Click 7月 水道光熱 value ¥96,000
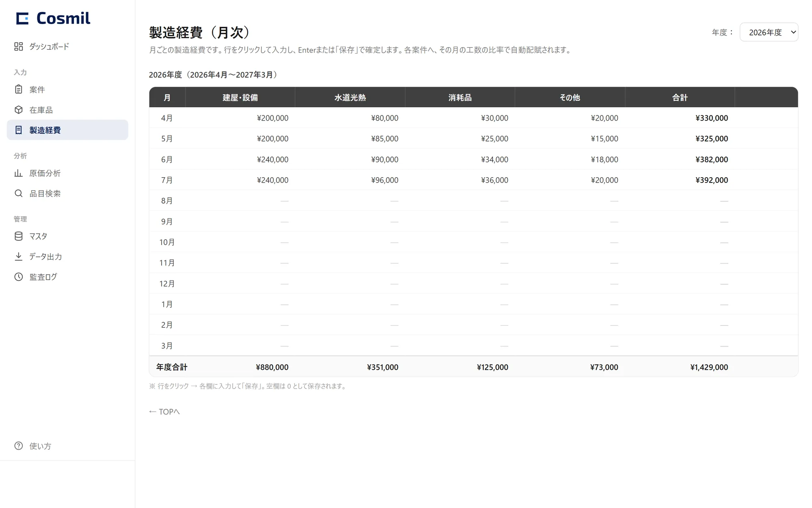 tap(384, 180)
